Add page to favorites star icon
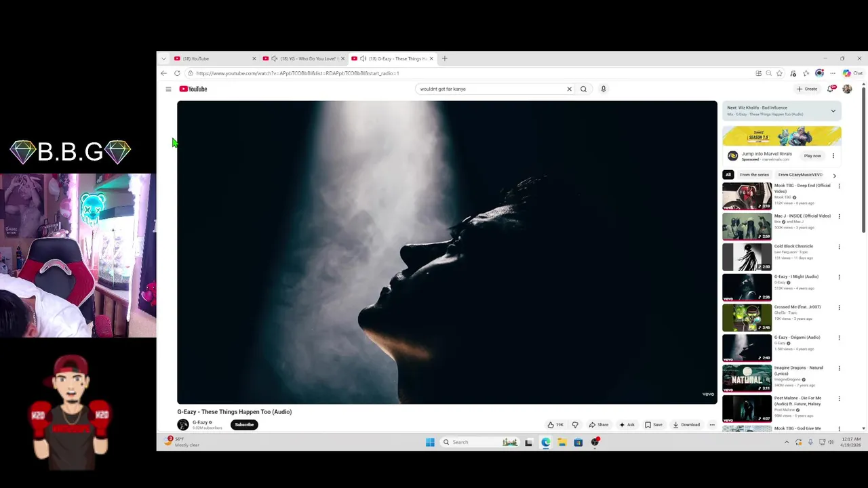Image resolution: width=868 pixels, height=488 pixels. [780, 73]
